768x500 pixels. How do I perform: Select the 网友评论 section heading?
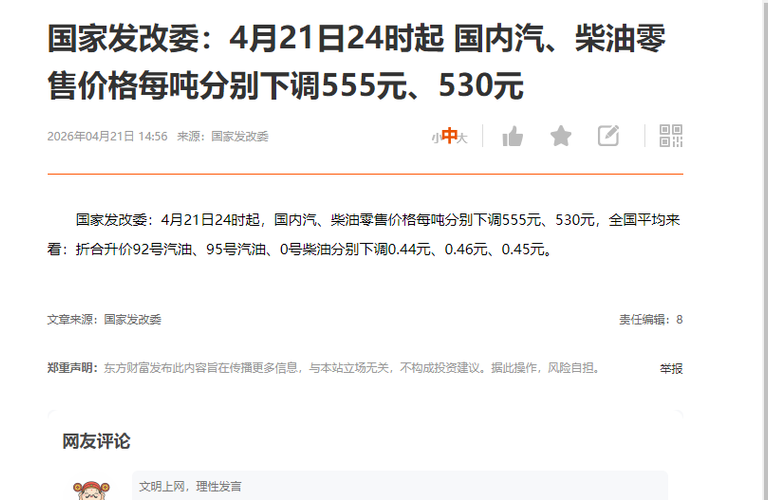coord(96,441)
